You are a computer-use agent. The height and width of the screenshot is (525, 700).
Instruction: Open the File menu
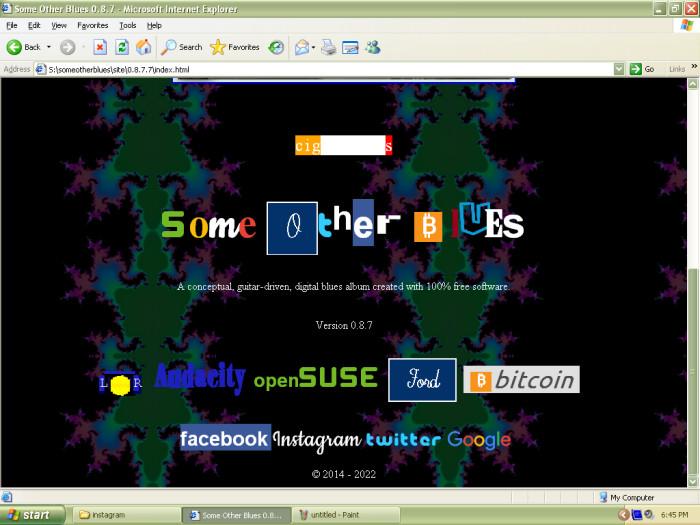tap(12, 25)
